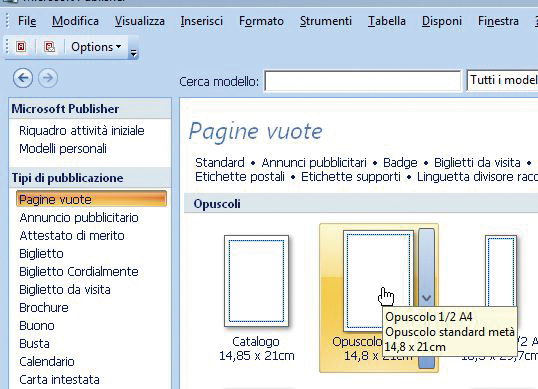Open the Tutti i modelli dropdown

502,80
